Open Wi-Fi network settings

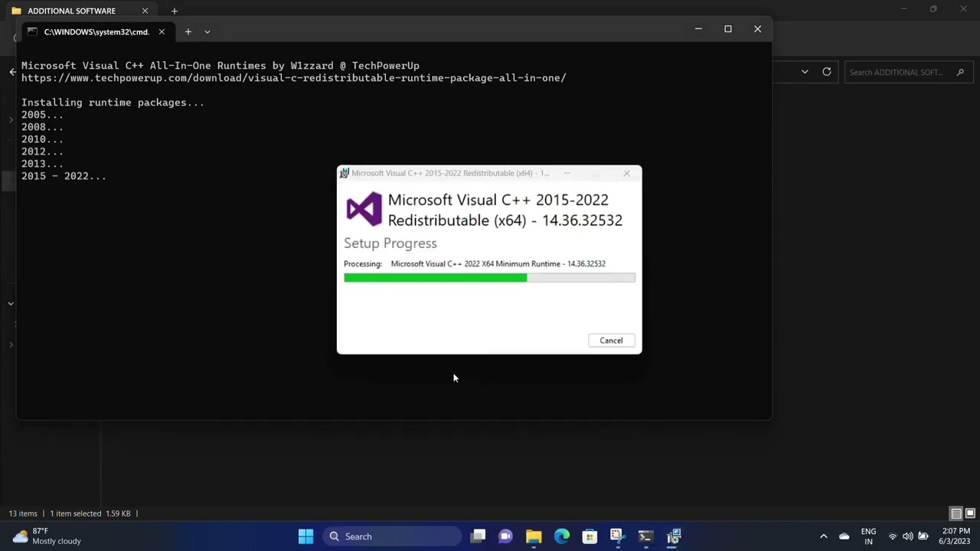[893, 536]
